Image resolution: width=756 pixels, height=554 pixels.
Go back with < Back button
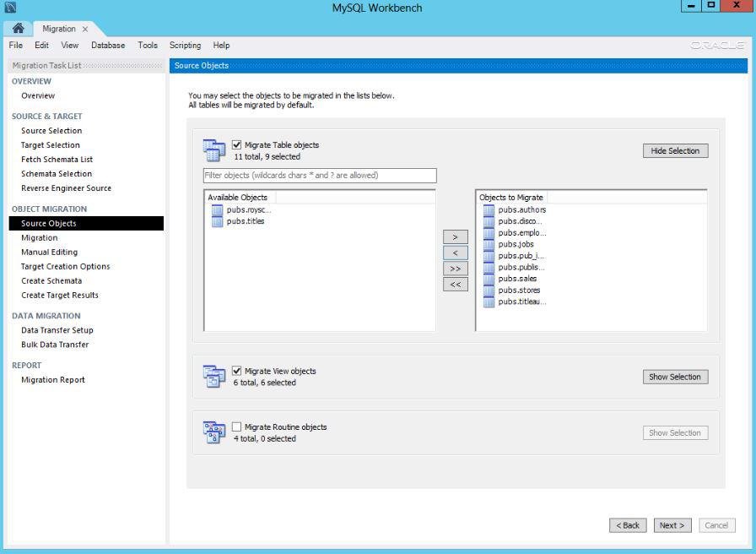click(x=628, y=525)
